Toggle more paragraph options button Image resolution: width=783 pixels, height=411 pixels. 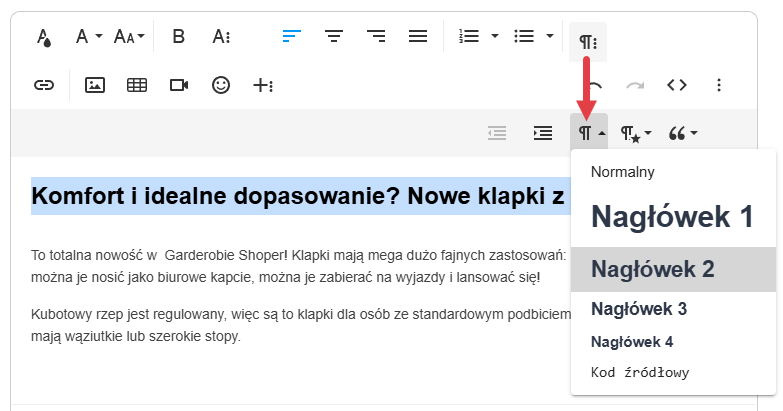[x=588, y=42]
